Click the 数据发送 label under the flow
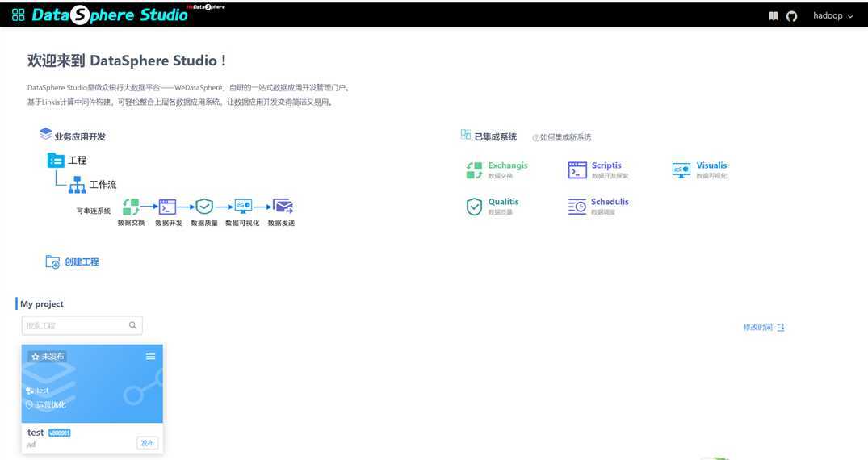Screen dimensions: 868x460 pyautogui.click(x=281, y=223)
